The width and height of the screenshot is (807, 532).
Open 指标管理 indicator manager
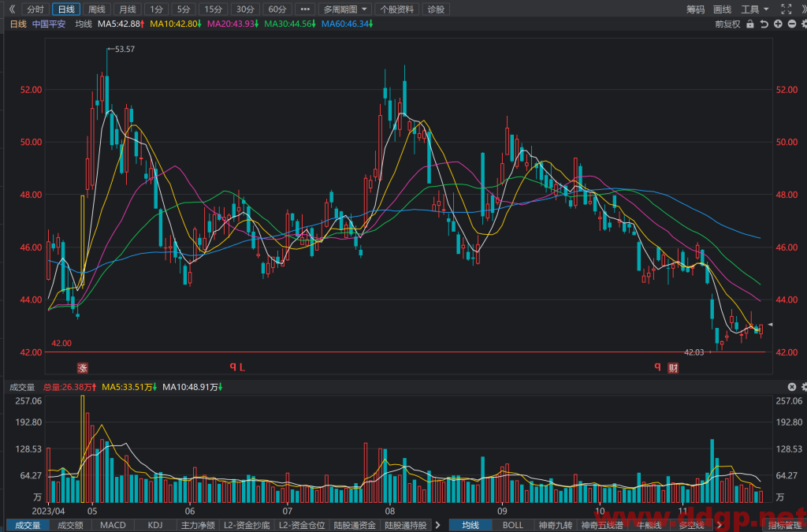(785, 526)
